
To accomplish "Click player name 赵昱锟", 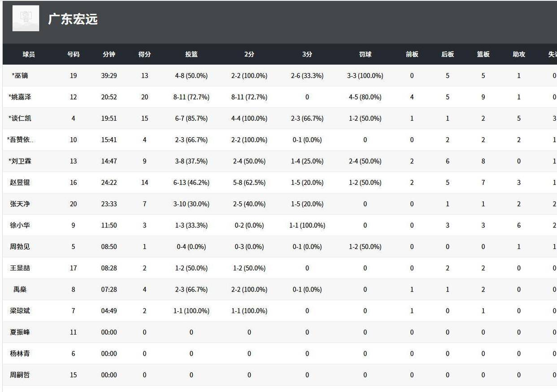I will (x=20, y=183).
